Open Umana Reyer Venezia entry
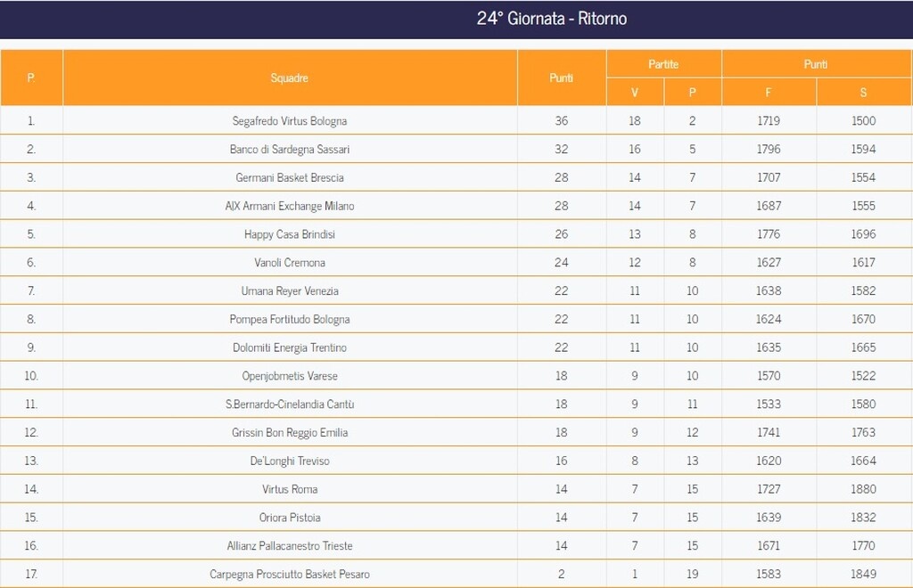The width and height of the screenshot is (913, 588). 290,291
